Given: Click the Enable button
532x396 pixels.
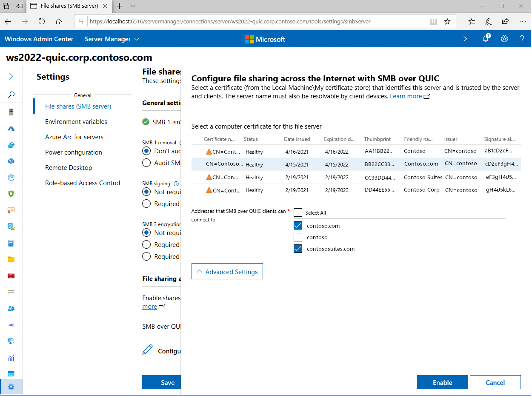Looking at the screenshot, I should click(442, 382).
